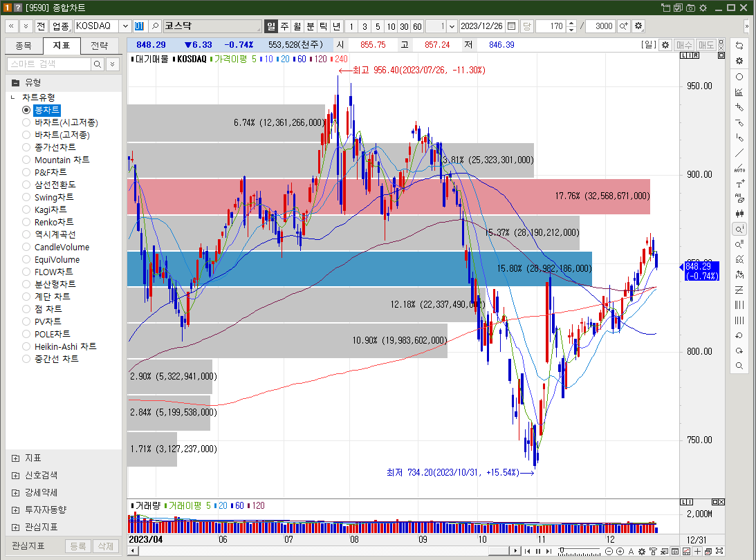Select the 월 monthly period

click(x=297, y=26)
